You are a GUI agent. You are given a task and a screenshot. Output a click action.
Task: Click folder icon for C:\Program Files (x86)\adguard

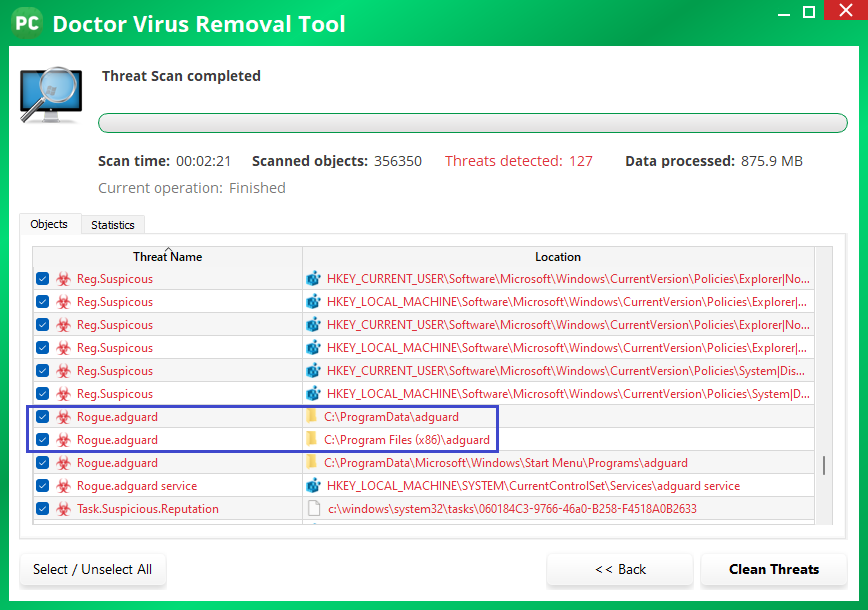coord(312,440)
